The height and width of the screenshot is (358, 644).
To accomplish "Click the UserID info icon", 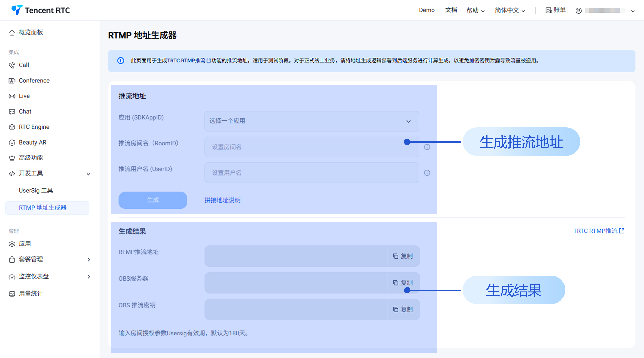I will pos(427,173).
